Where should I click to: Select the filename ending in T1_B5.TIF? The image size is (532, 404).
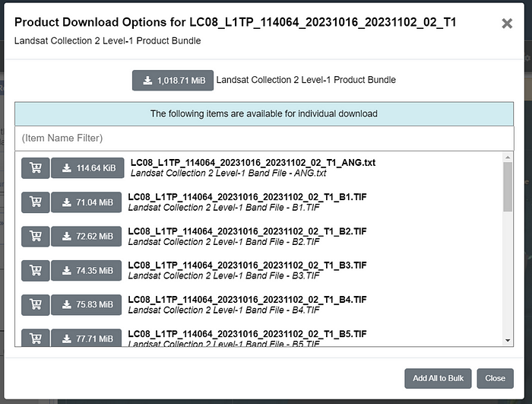pos(247,334)
